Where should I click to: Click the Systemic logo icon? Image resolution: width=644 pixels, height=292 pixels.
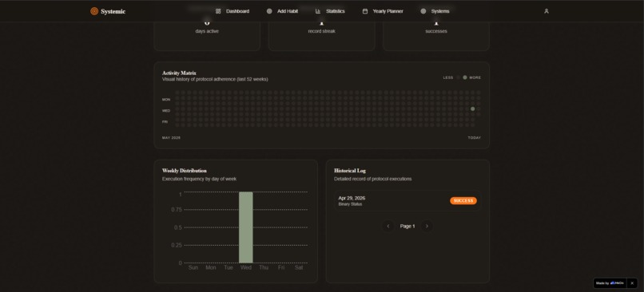pos(94,11)
